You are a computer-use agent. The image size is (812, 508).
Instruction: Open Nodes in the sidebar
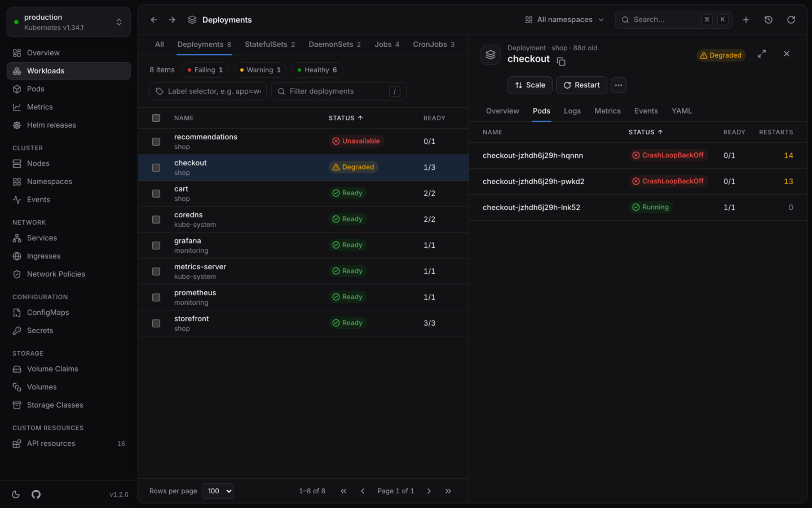69,164
